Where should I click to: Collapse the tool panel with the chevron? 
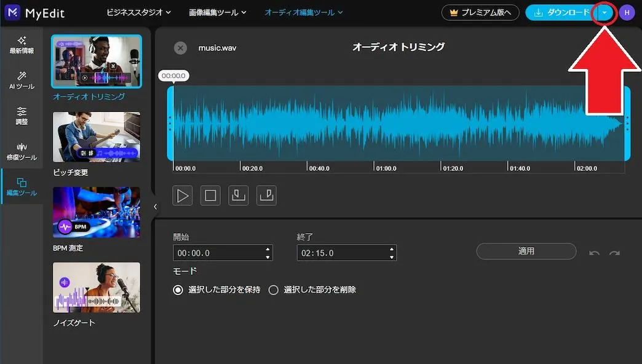click(x=155, y=207)
